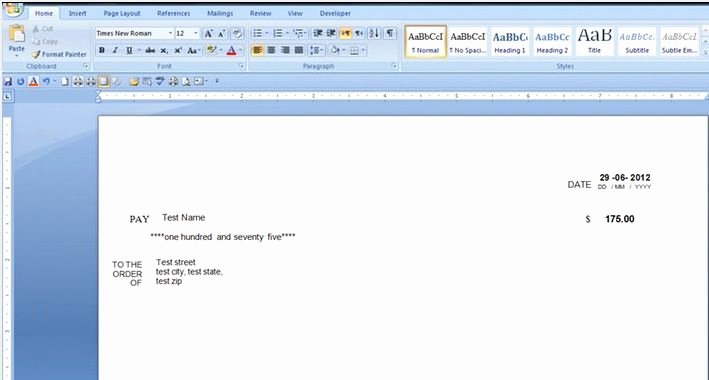This screenshot has height=380, width=709.
Task: Open the Developer tab
Action: (x=335, y=14)
